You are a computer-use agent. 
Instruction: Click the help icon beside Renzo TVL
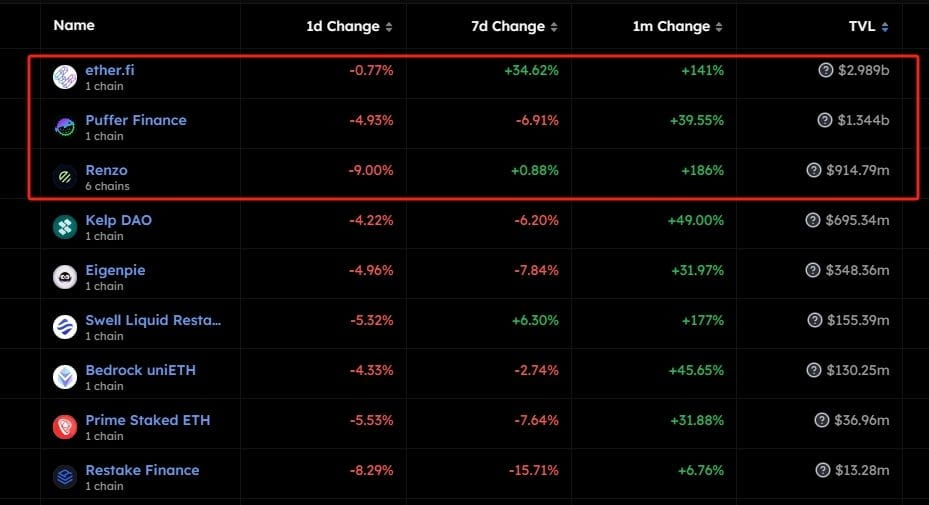point(814,170)
